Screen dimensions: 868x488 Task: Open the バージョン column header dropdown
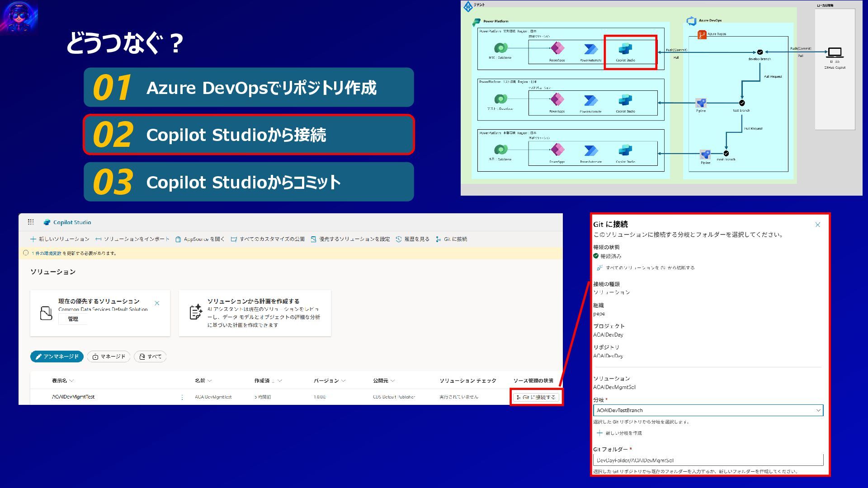tap(330, 380)
